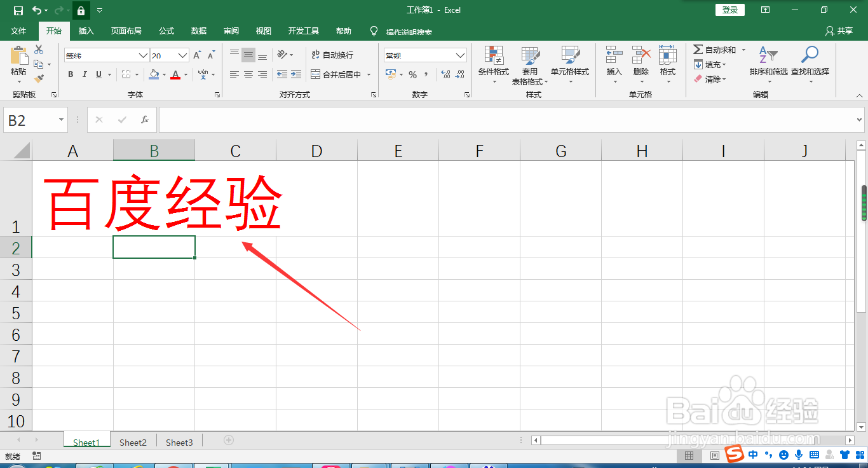Screen dimensions: 868x468
Task: Click the fill color paint bucket
Action: (x=154, y=74)
